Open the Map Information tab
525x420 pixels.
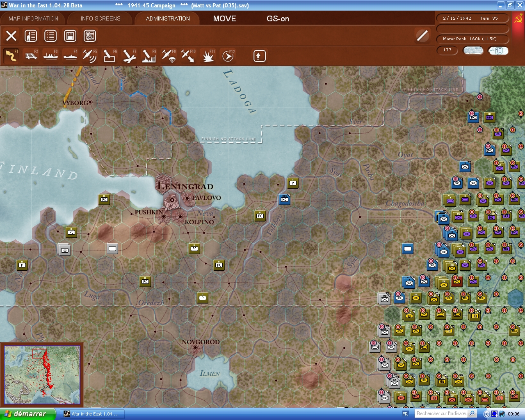click(x=33, y=18)
